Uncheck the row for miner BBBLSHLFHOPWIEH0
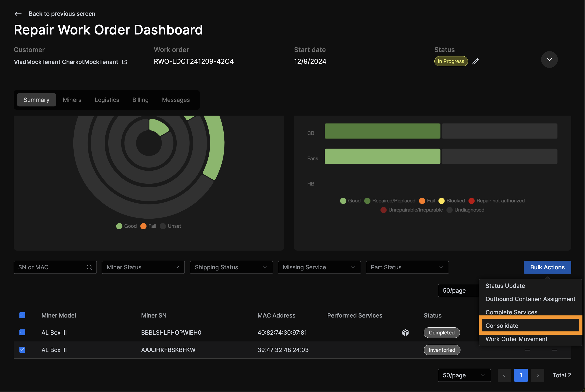 [22, 333]
